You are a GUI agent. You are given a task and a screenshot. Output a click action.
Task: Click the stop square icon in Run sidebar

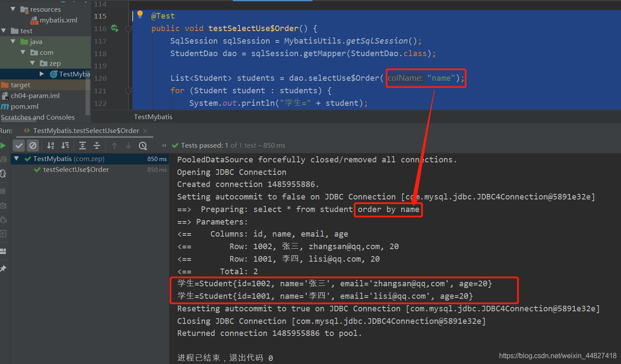(3, 191)
